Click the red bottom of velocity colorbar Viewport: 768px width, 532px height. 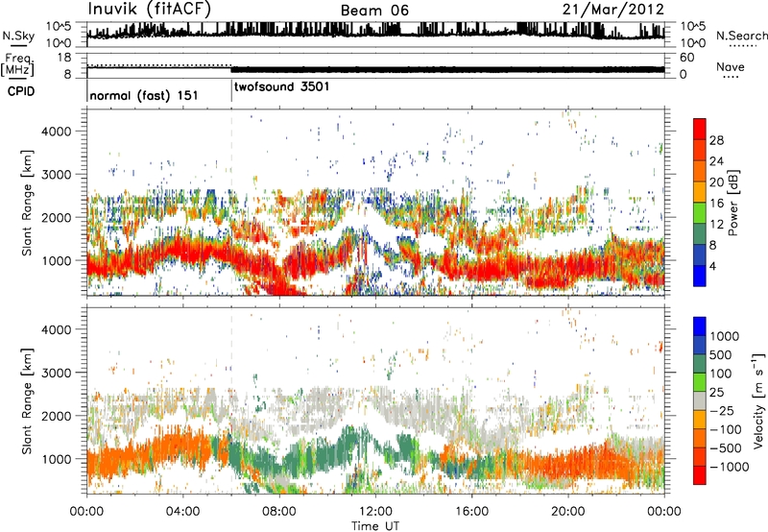pyautogui.click(x=700, y=475)
